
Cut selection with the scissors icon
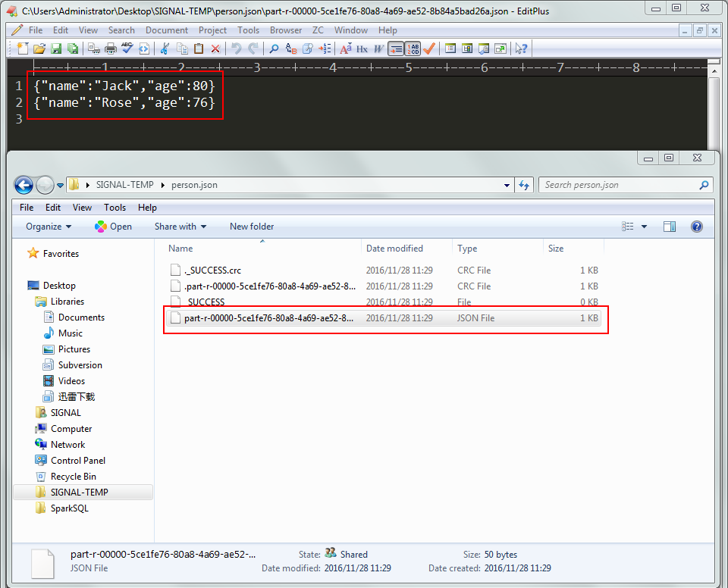coord(165,48)
